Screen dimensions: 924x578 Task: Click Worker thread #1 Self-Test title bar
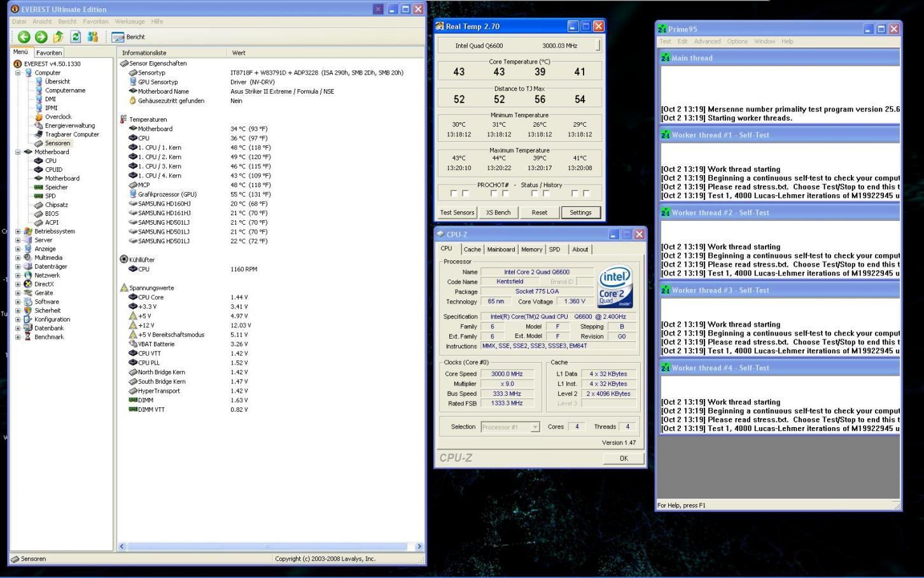(x=780, y=135)
